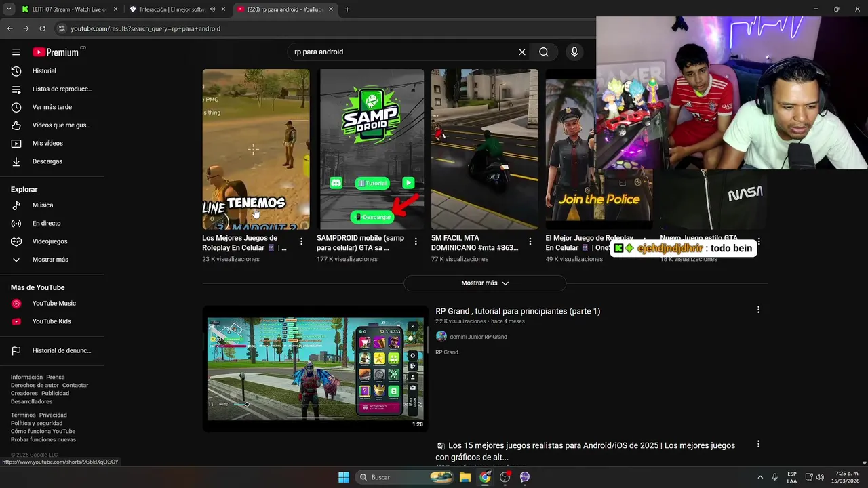This screenshot has width=868, height=488.
Task: Open the YouTube hamburger guide menu
Action: (x=16, y=52)
